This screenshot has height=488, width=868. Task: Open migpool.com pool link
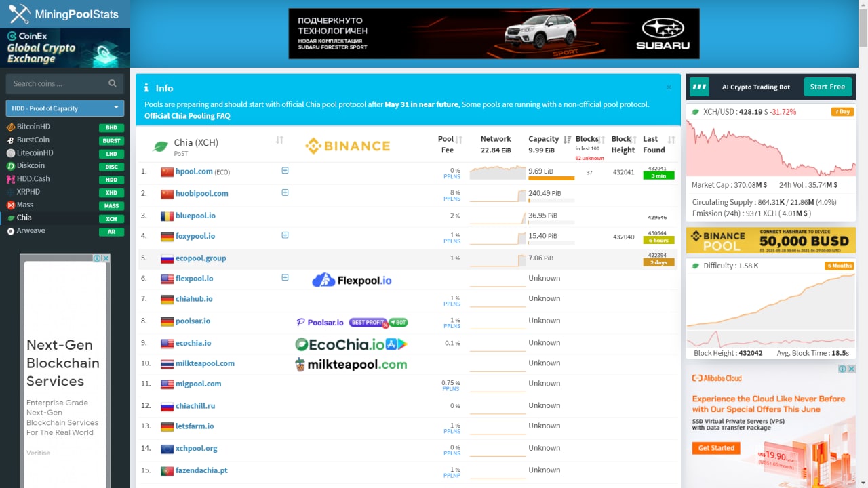tap(198, 384)
